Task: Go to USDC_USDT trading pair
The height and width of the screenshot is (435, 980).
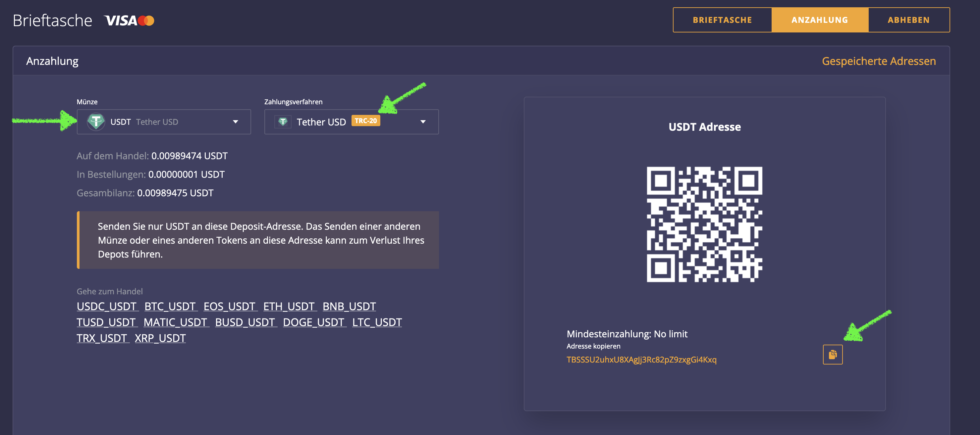Action: click(x=107, y=306)
